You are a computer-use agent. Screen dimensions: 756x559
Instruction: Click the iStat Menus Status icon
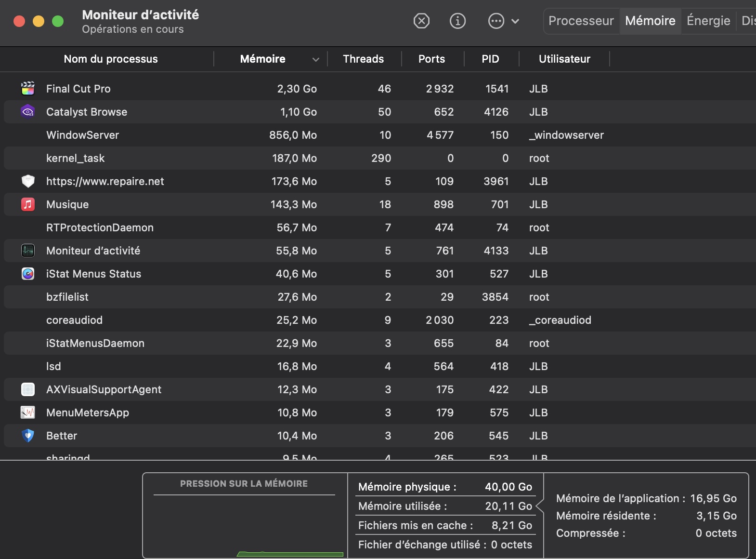[x=28, y=274]
